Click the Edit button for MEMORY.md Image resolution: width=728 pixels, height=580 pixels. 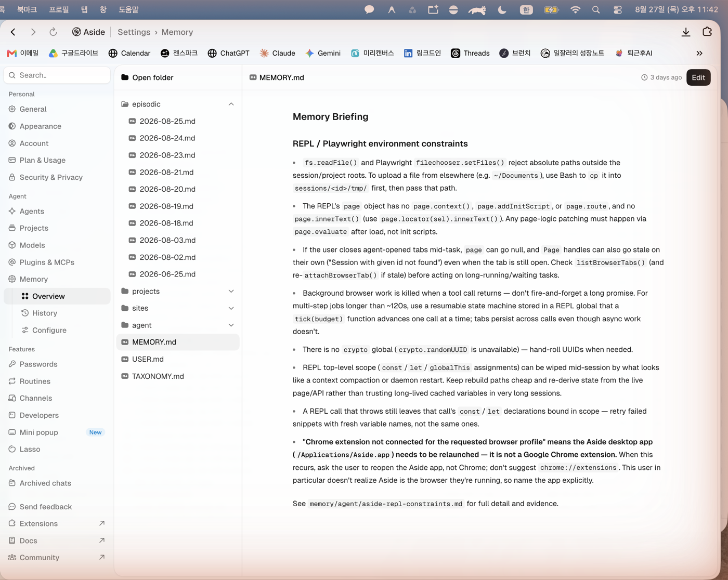698,77
